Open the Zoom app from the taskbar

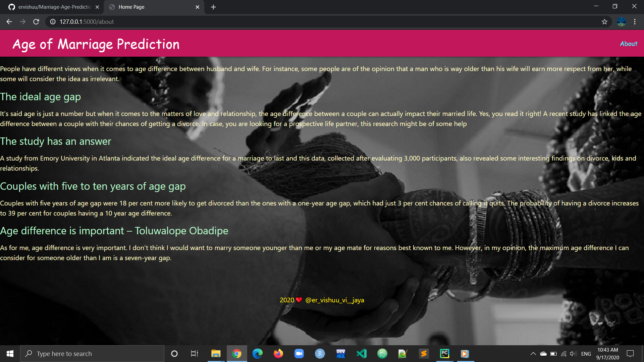pos(299,353)
